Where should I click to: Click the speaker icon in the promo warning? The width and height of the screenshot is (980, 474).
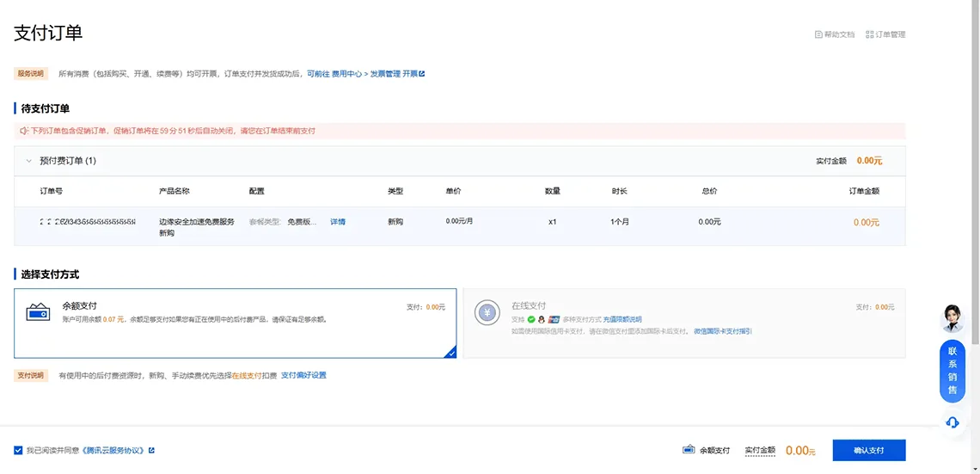(24, 132)
